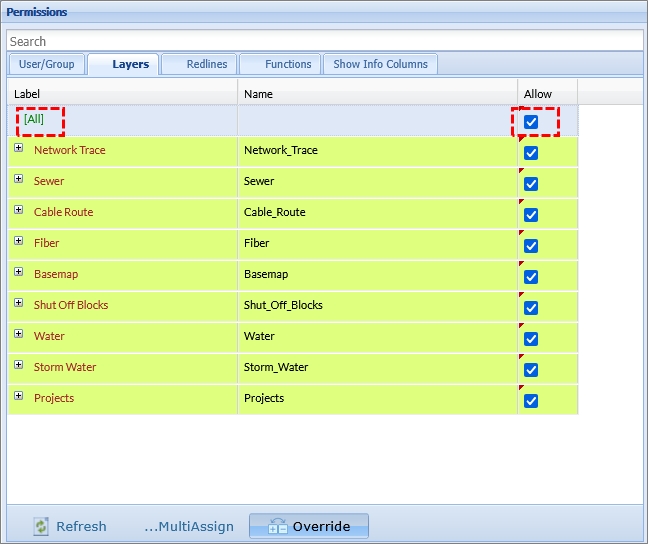648x544 pixels.
Task: Click the Override button icon
Action: (x=277, y=527)
